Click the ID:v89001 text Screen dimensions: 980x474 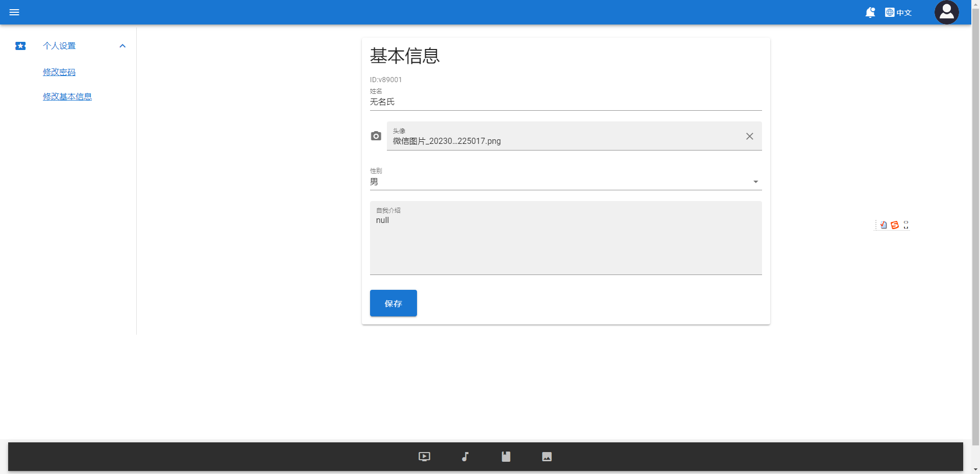(x=386, y=80)
